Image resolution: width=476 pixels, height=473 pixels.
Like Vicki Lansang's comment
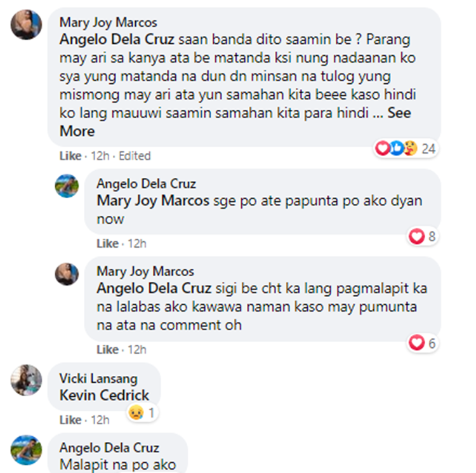coord(70,420)
